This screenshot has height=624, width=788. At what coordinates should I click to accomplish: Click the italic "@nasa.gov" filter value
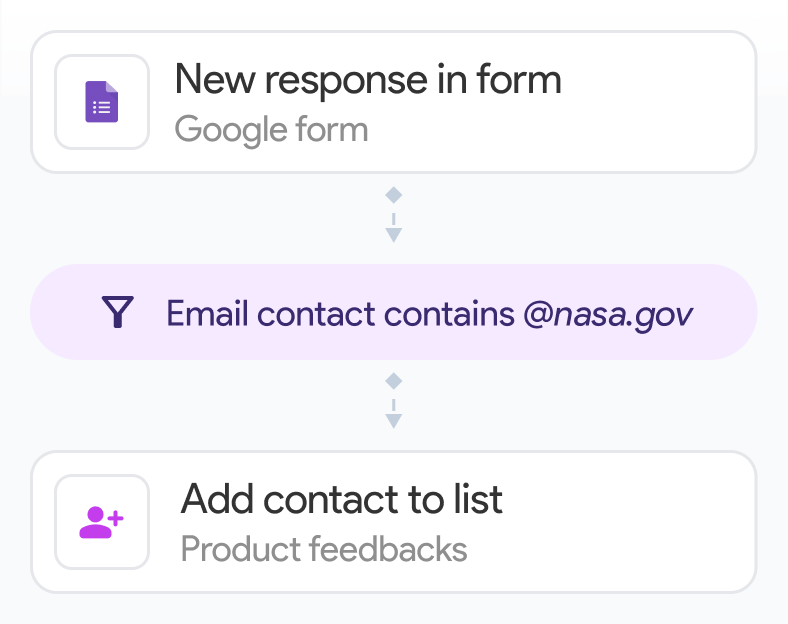point(607,313)
